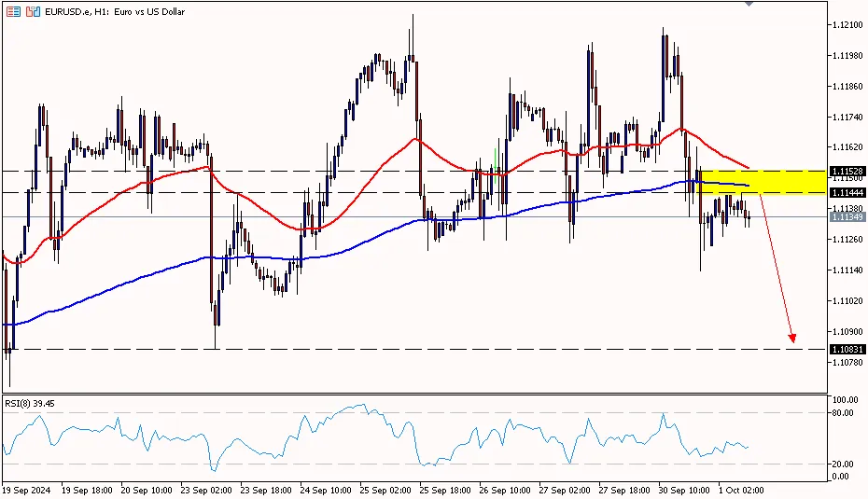This screenshot has height=499, width=868.
Task: Click the current price label 1.11349
Action: pos(847,217)
